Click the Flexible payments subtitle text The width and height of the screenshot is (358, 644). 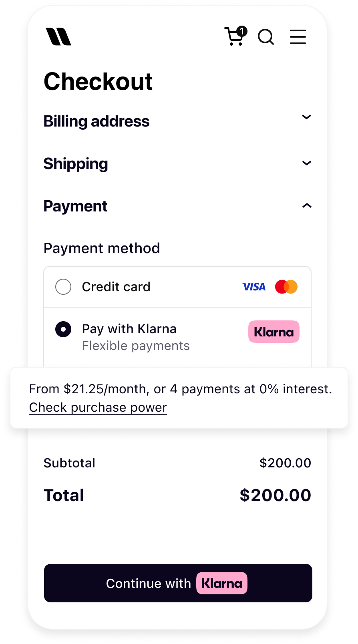click(136, 346)
